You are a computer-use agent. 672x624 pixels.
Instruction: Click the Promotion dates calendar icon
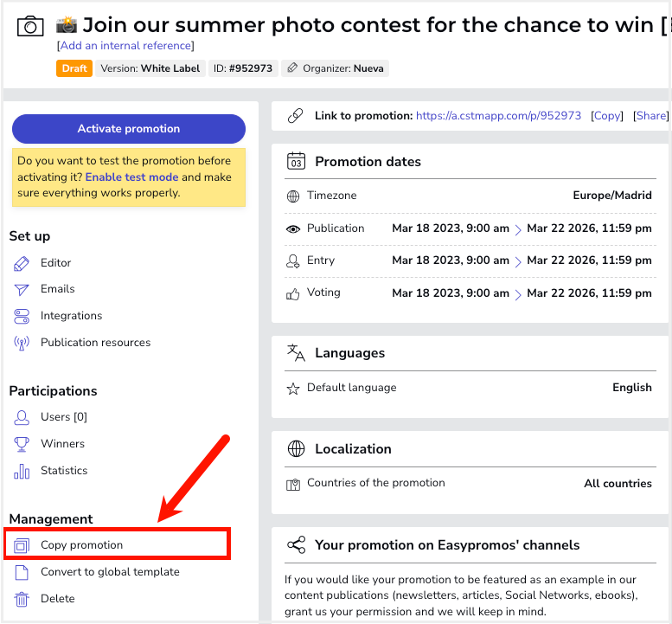296,161
